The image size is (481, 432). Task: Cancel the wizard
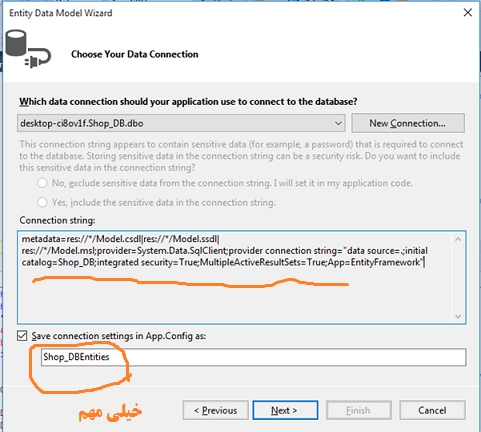(x=432, y=410)
